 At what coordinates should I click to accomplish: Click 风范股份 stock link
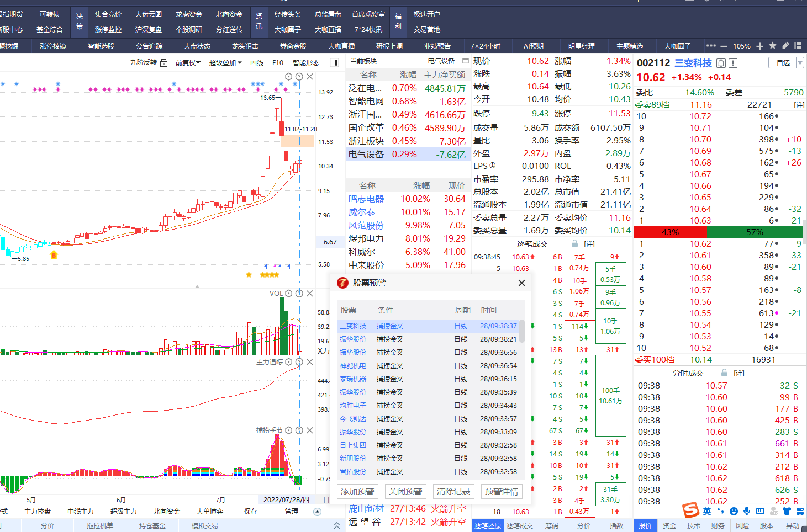coord(366,226)
